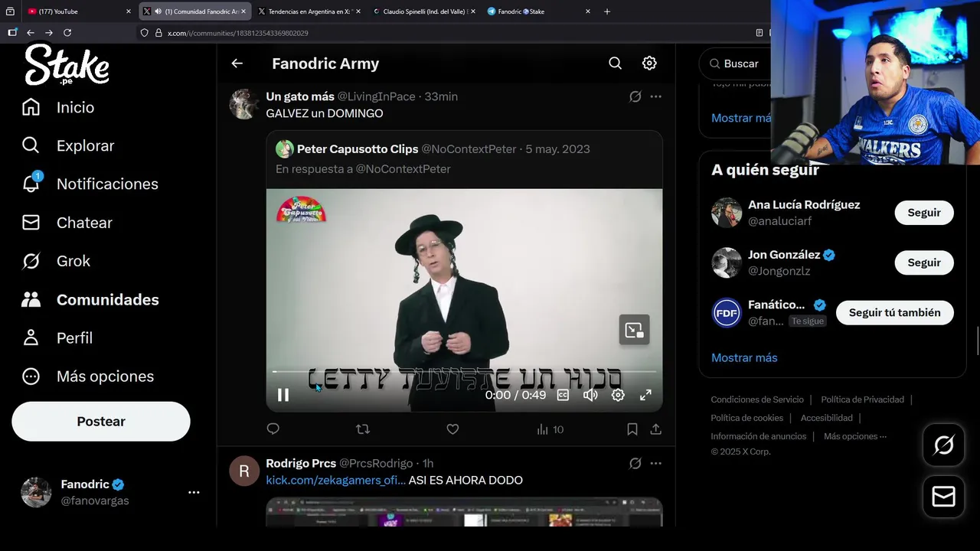Click back arrow next to Fanodric Army
Screen dimensions: 980x551
[237, 64]
